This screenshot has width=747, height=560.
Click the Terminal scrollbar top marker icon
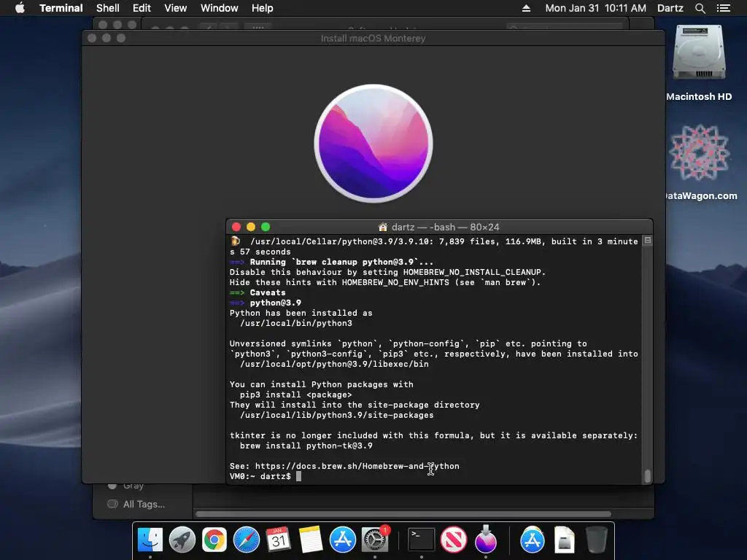click(648, 241)
